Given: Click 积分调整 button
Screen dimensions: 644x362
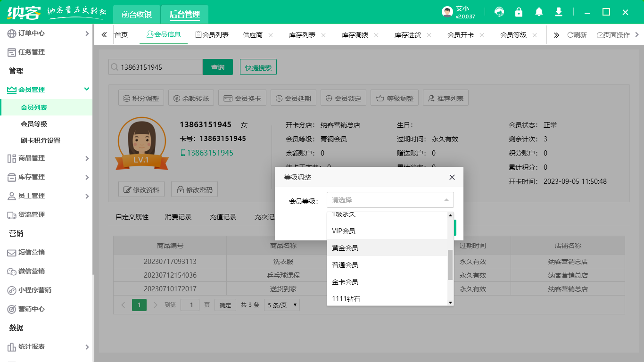Looking at the screenshot, I should 141,98.
